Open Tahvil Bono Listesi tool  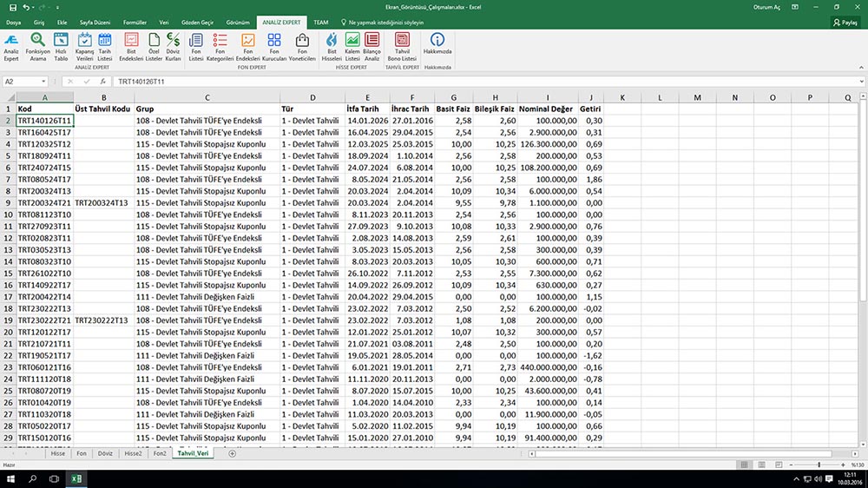pyautogui.click(x=402, y=47)
